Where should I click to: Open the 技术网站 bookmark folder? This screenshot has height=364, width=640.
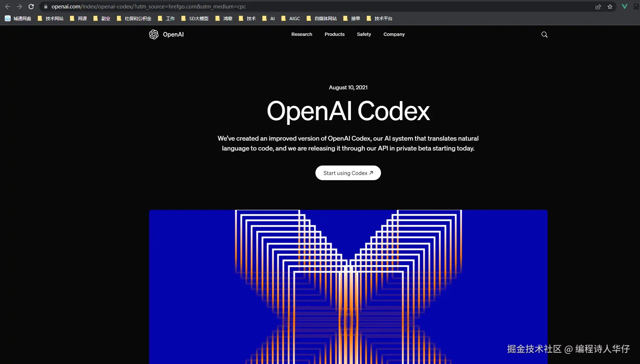[x=51, y=18]
